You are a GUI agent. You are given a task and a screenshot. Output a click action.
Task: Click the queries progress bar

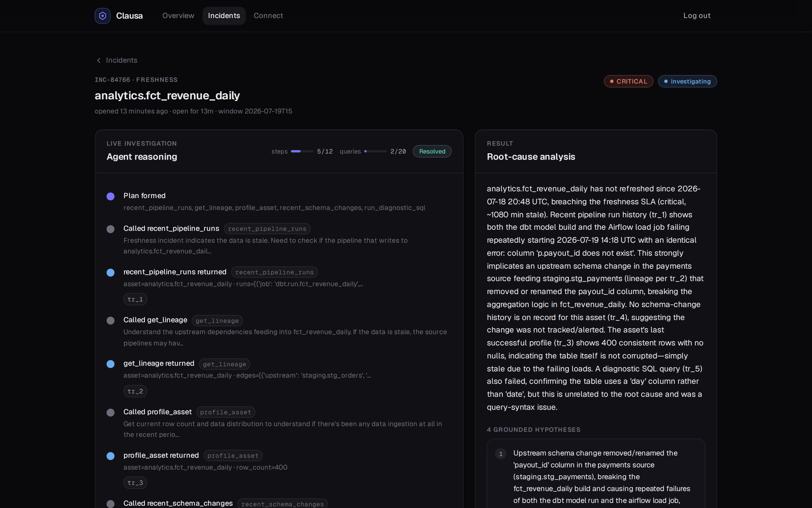[x=376, y=152]
